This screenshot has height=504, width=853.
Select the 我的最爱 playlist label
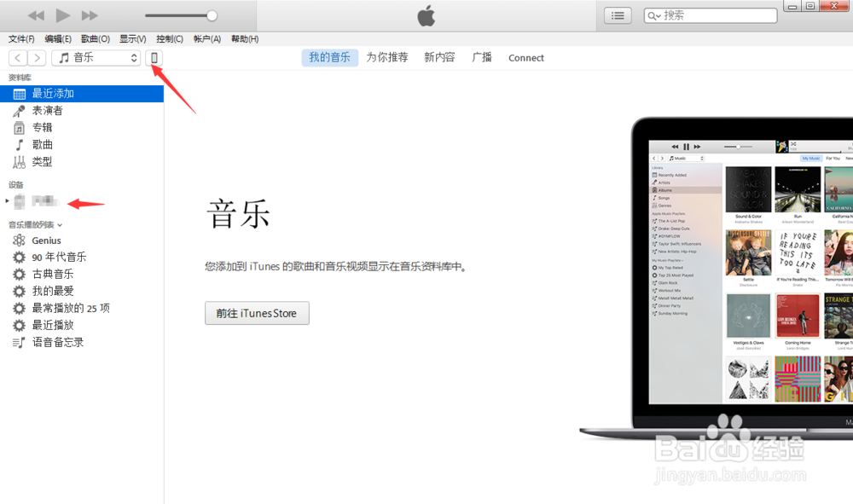click(52, 292)
